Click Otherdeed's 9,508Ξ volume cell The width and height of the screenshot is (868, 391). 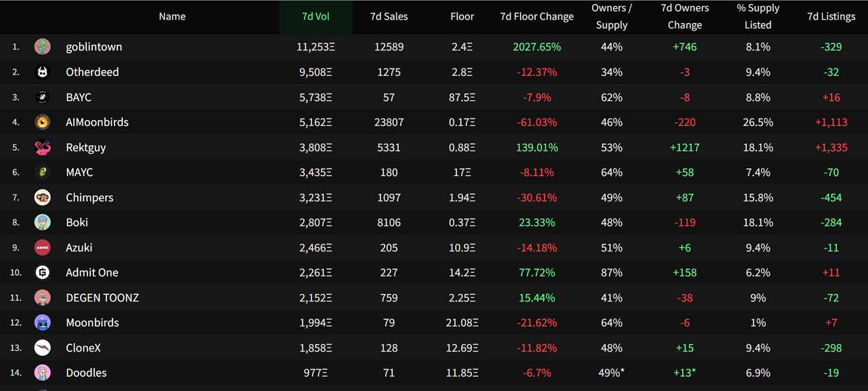pos(315,72)
